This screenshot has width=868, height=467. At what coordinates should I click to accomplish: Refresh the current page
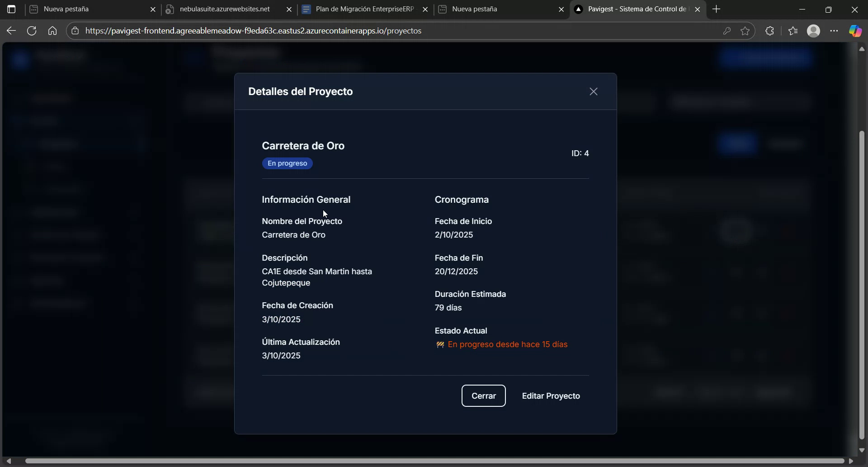click(31, 30)
